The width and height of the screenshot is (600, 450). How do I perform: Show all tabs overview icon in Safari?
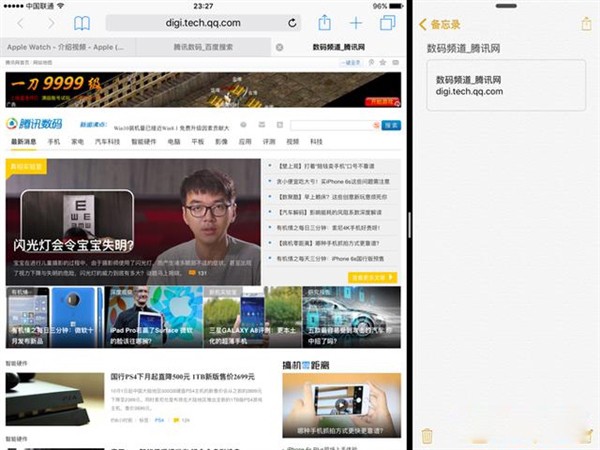[x=388, y=23]
